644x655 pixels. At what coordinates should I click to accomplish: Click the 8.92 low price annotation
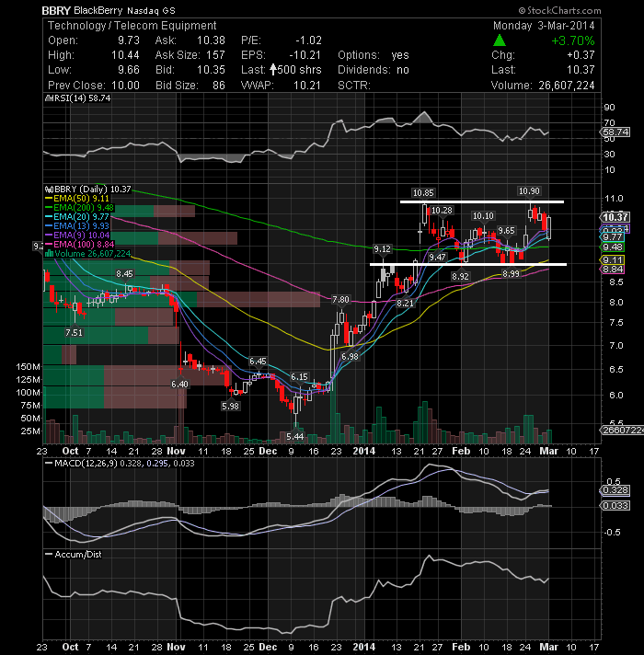(460, 277)
